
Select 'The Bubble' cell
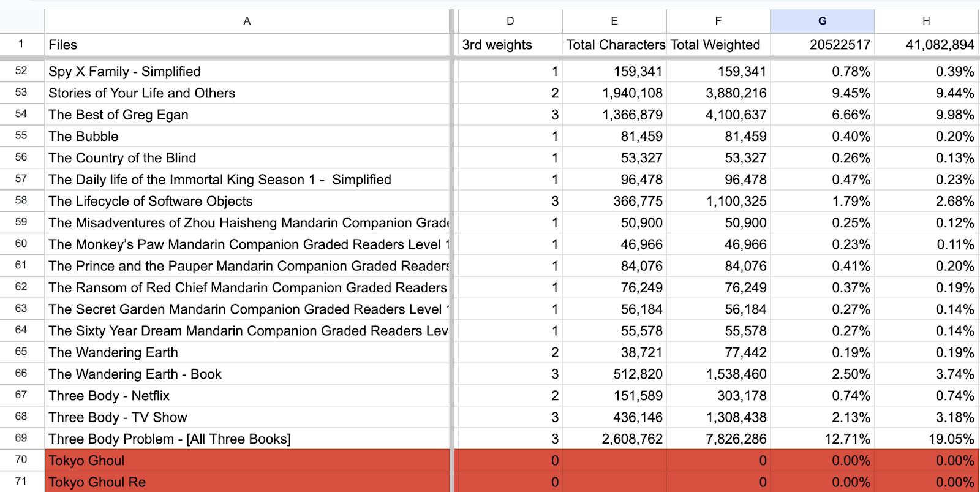click(247, 136)
